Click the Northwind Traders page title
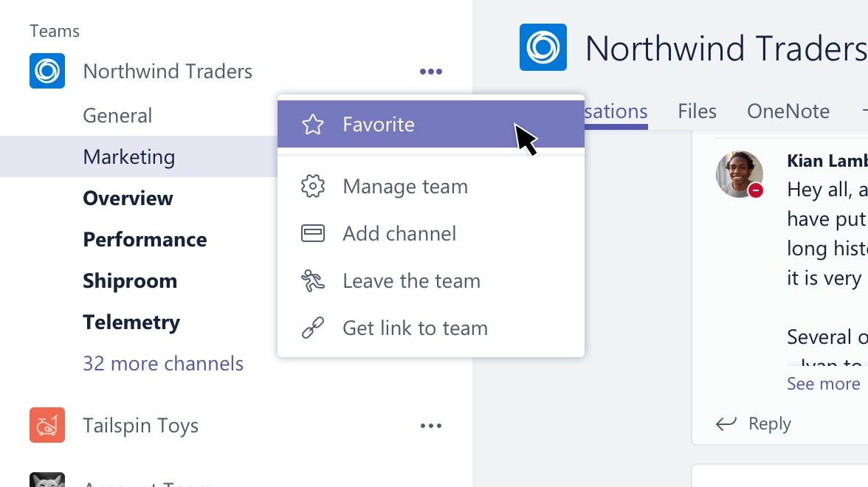 [x=726, y=48]
